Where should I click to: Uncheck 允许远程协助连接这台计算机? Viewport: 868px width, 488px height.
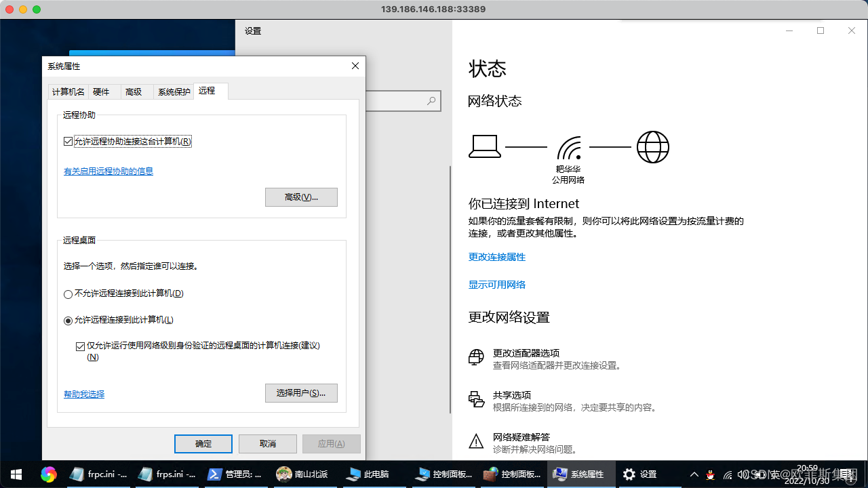[x=68, y=141]
